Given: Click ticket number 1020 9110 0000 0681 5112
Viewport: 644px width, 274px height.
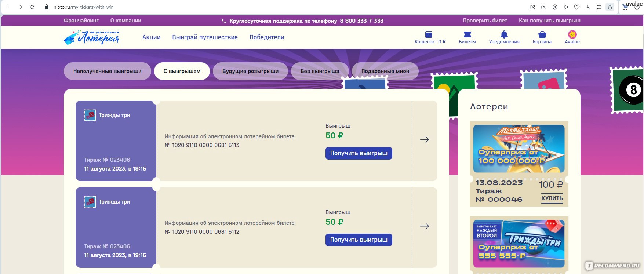Looking at the screenshot, I should coord(202,232).
